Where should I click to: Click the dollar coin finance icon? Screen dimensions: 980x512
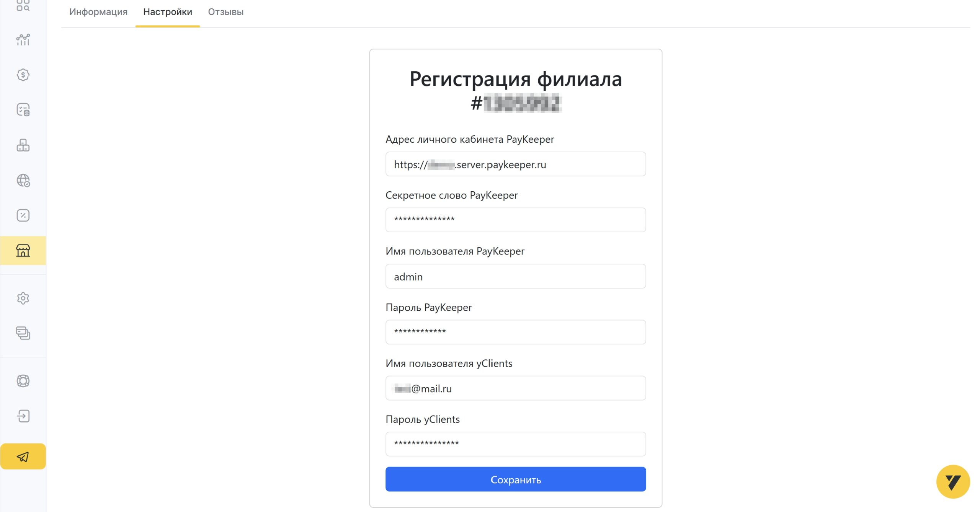(x=23, y=75)
